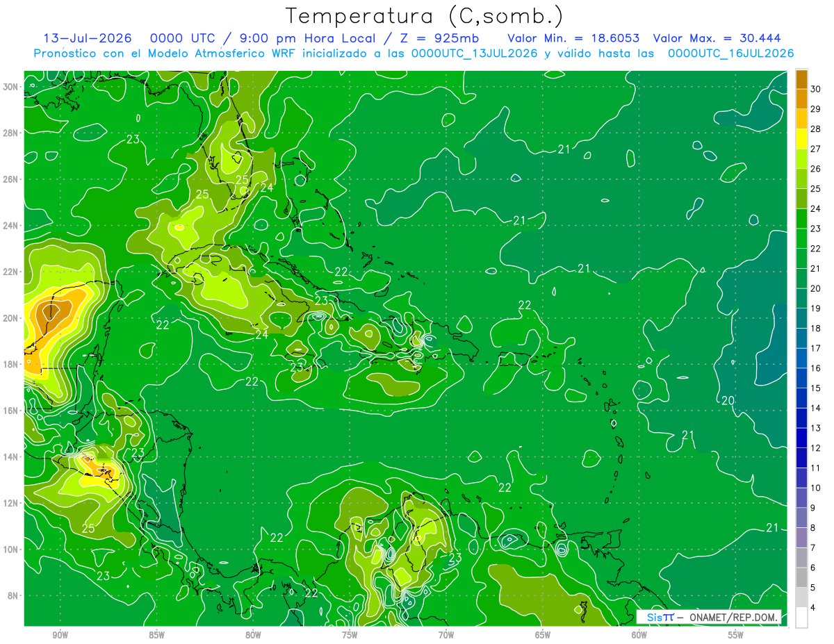Click the color scale label "17"

[815, 348]
